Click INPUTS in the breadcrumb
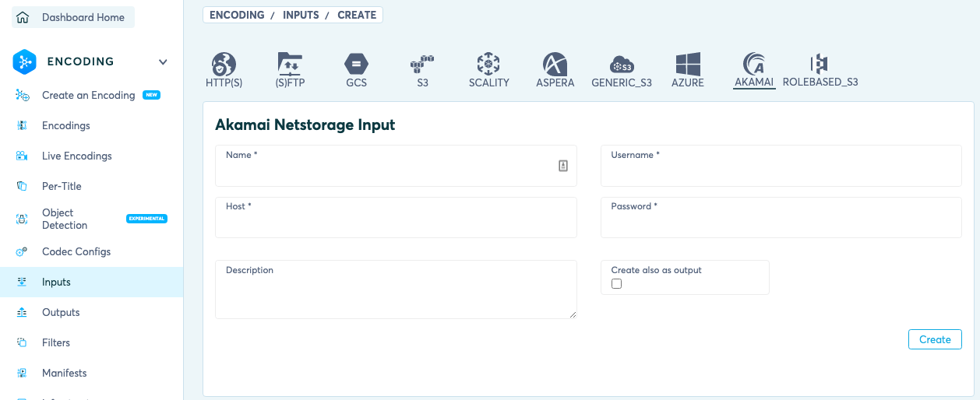The width and height of the screenshot is (980, 400). (x=301, y=15)
